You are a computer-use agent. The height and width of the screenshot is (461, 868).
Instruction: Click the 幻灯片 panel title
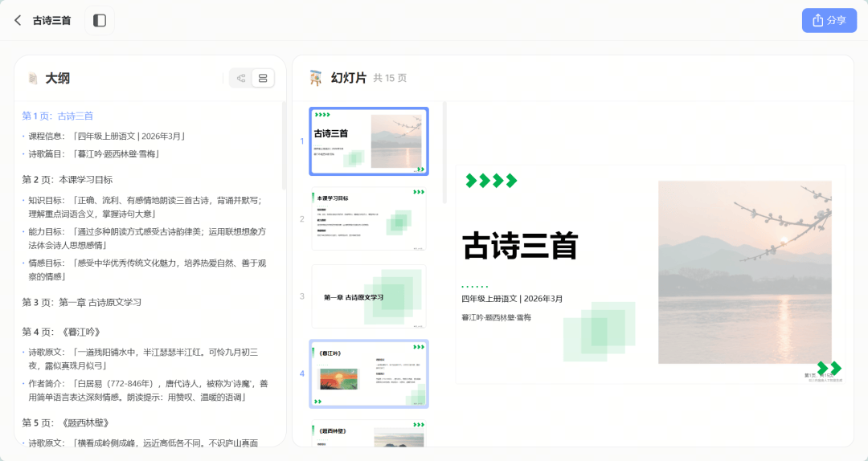(349, 78)
